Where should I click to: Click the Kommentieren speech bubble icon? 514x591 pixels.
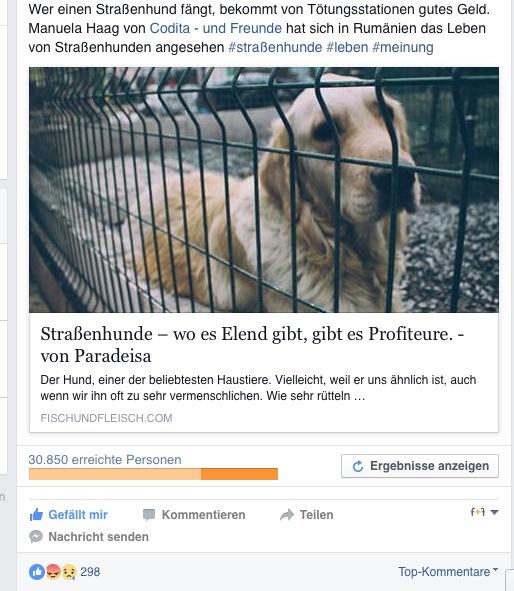coord(149,515)
